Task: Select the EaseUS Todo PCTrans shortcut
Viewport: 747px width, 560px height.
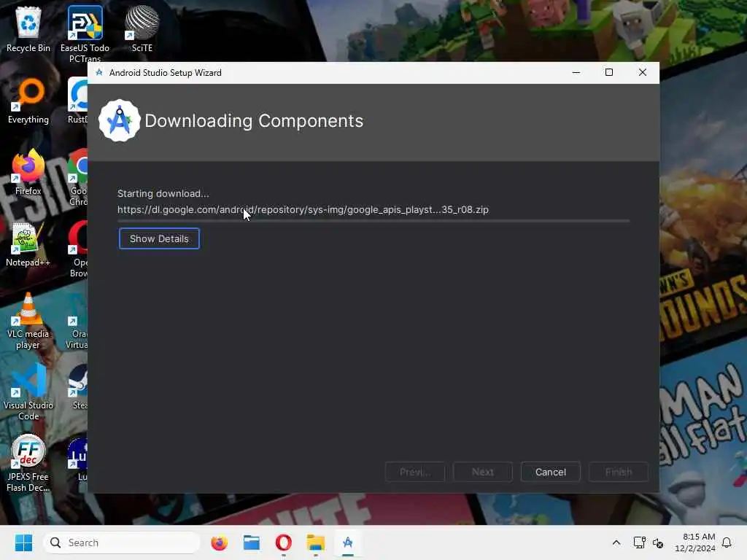Action: pos(85,34)
